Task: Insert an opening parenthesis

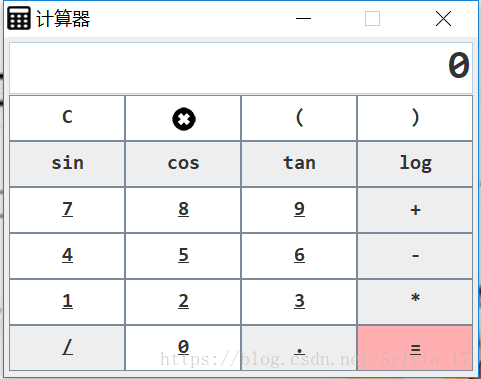Action: [299, 118]
